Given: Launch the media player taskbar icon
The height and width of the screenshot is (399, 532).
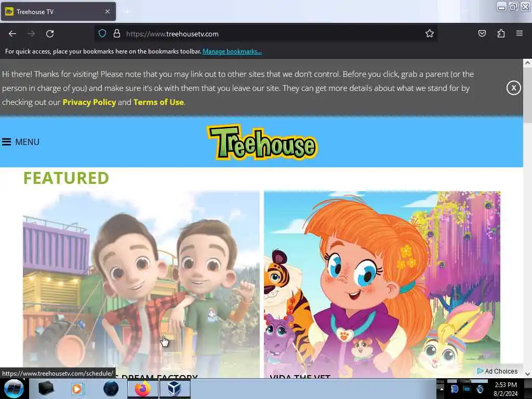Looking at the screenshot, I should coord(78,389).
